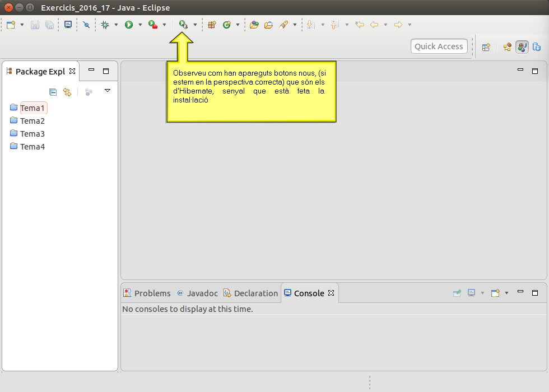Click the Open Perspective icon
This screenshot has width=549, height=392.
(486, 47)
